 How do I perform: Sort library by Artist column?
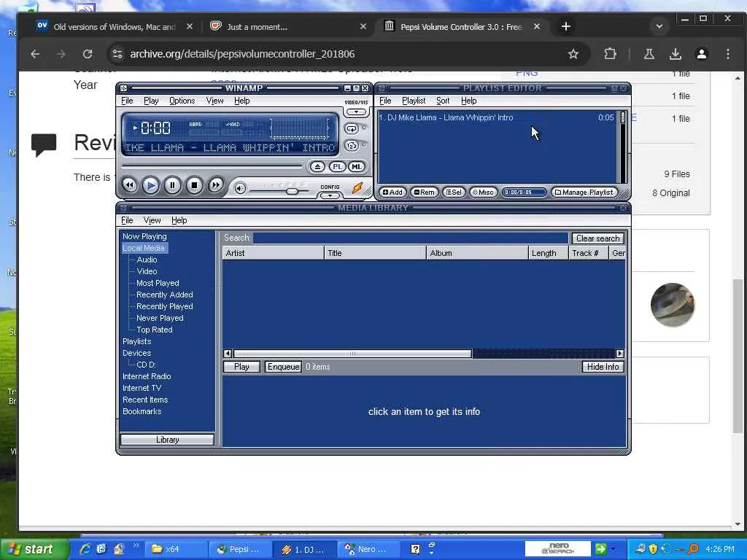tap(273, 253)
